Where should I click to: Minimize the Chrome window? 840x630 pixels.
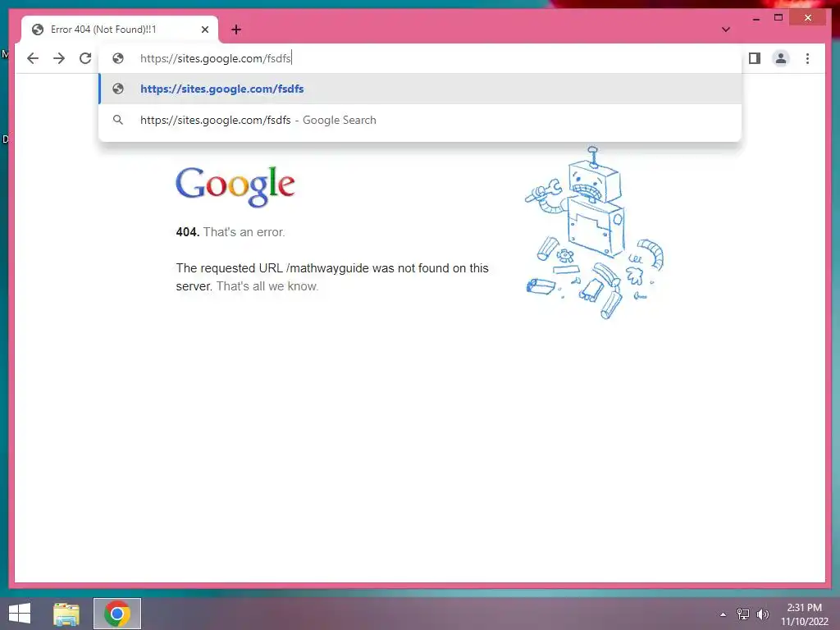click(756, 18)
